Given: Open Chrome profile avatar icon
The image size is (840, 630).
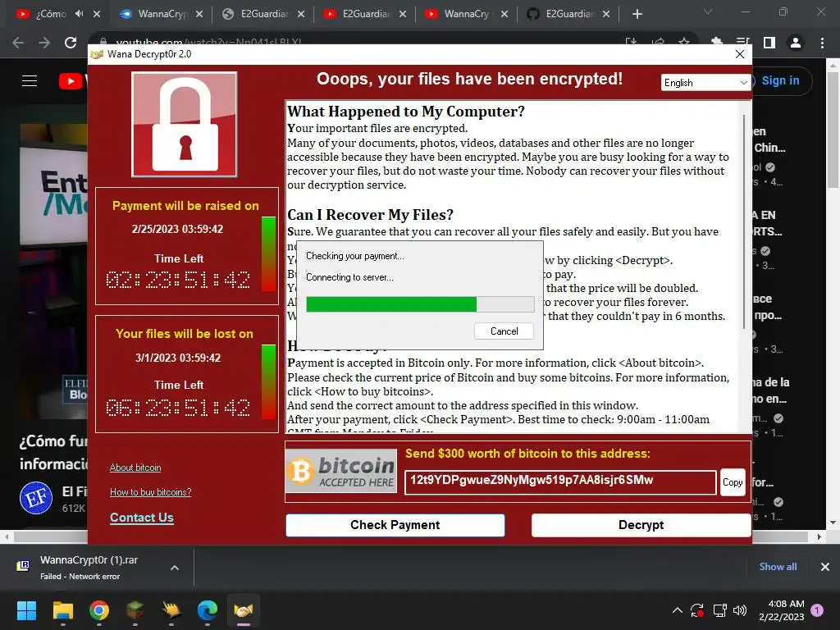Looking at the screenshot, I should click(x=796, y=43).
